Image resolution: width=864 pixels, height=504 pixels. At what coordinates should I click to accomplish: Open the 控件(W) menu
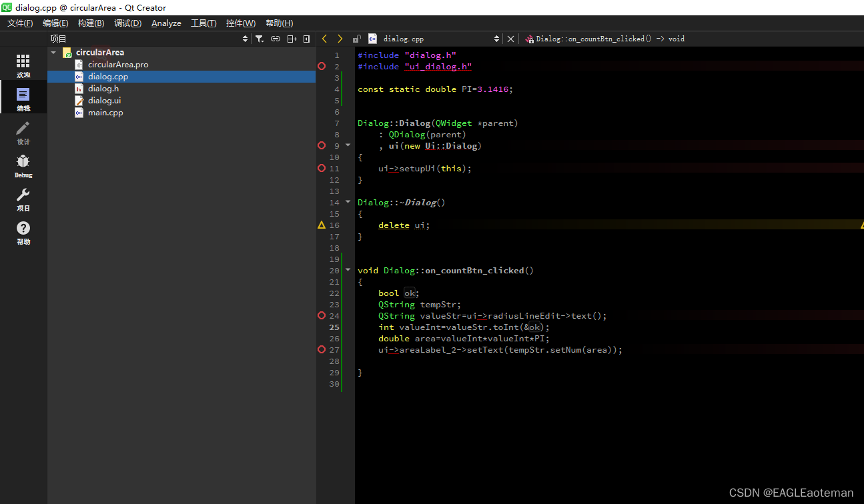click(240, 23)
